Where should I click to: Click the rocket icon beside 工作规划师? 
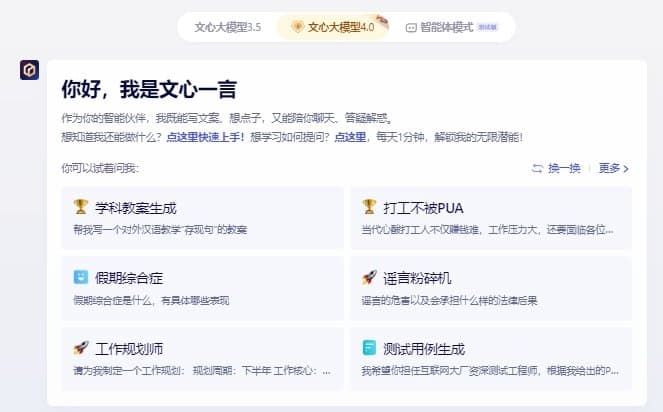click(81, 348)
